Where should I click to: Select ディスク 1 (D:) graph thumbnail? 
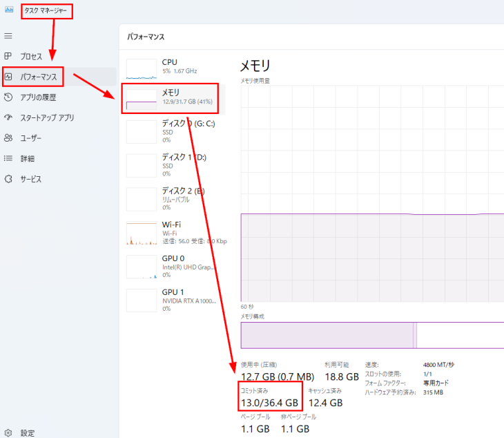(142, 166)
